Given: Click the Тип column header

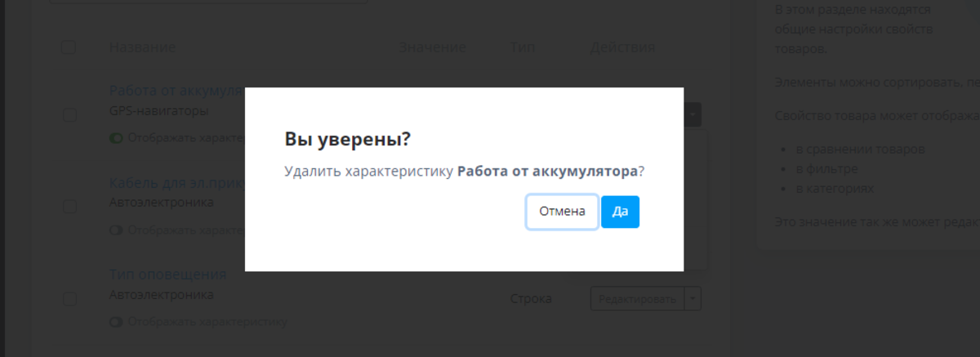Looking at the screenshot, I should (523, 47).
